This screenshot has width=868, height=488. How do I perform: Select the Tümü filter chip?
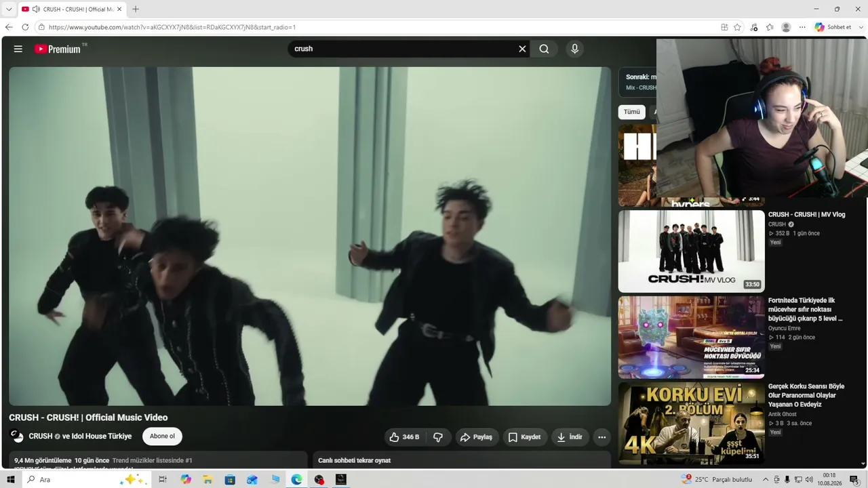631,112
